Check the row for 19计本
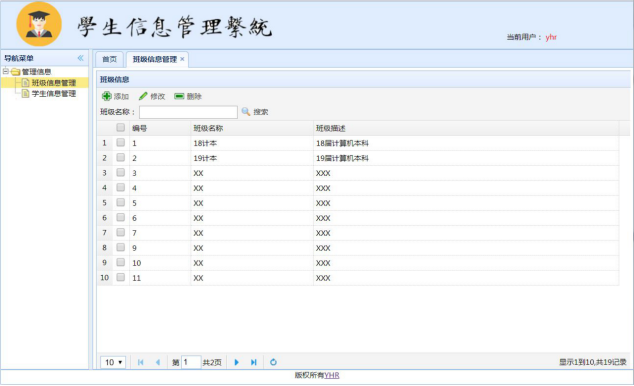The height and width of the screenshot is (386, 634). [x=120, y=157]
